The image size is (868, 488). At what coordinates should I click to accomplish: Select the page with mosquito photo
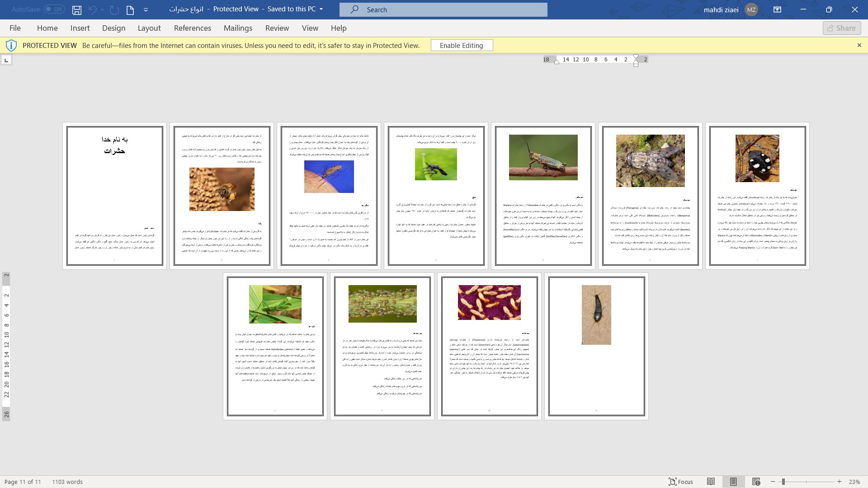click(x=329, y=196)
